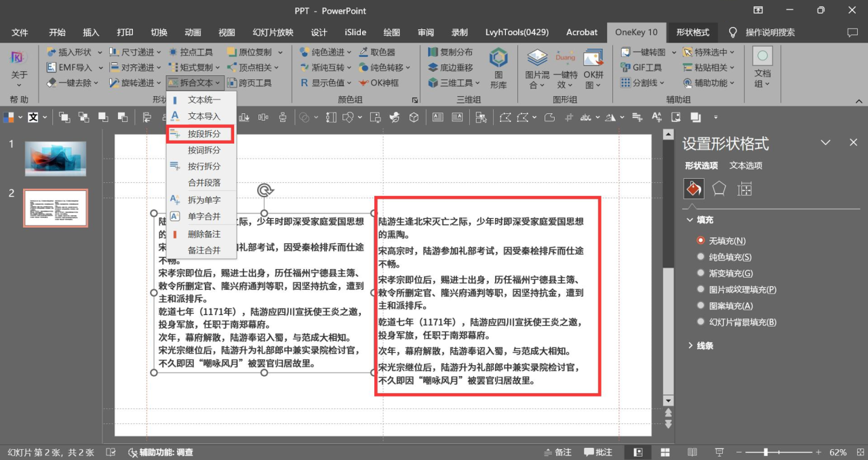The width and height of the screenshot is (868, 460).
Task: Close the 设置形状格式 pane
Action: (x=853, y=142)
